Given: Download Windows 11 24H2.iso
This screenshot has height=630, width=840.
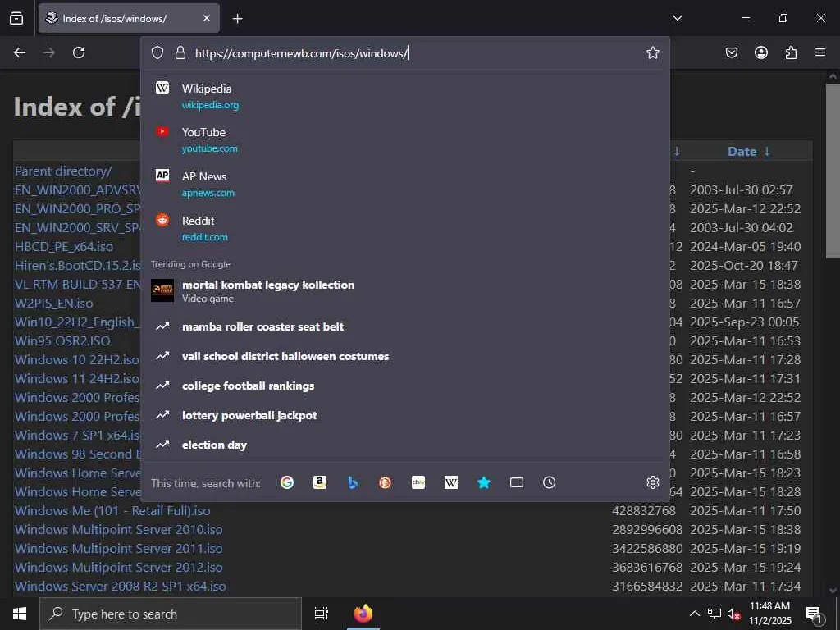Looking at the screenshot, I should click(76, 378).
